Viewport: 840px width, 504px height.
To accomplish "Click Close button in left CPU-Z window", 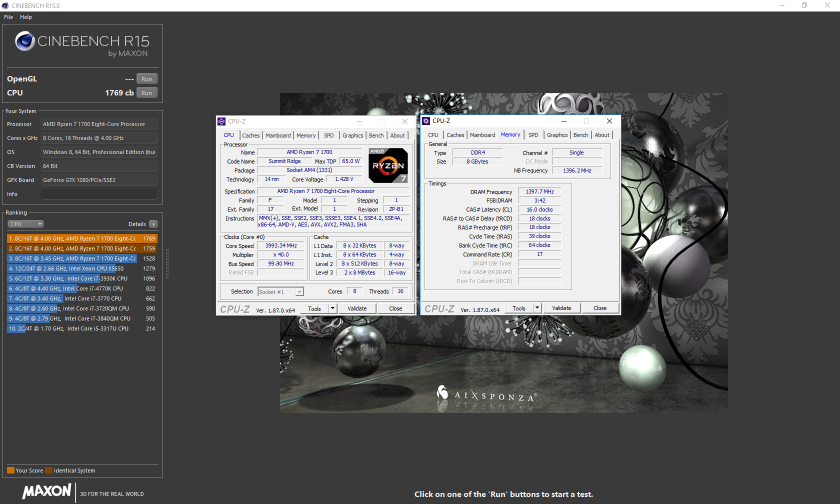I will click(395, 309).
